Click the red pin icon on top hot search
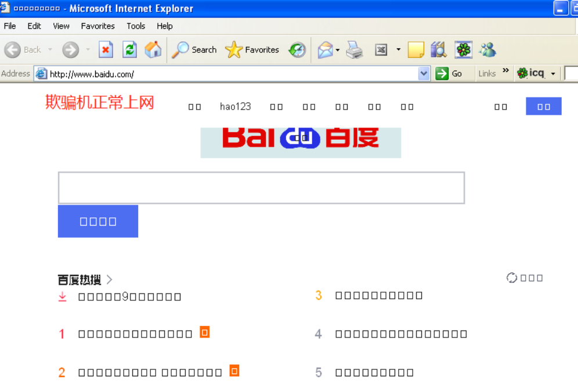 63,296
